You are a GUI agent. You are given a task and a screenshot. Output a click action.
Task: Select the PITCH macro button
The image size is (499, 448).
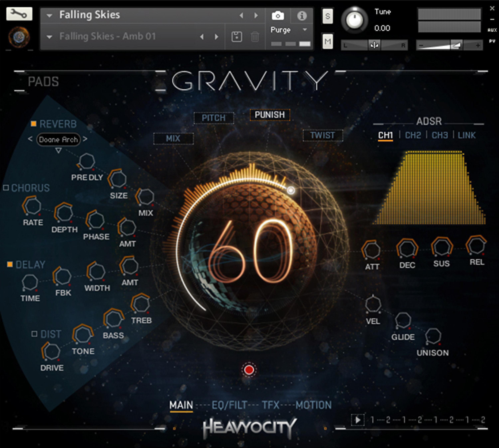click(214, 118)
